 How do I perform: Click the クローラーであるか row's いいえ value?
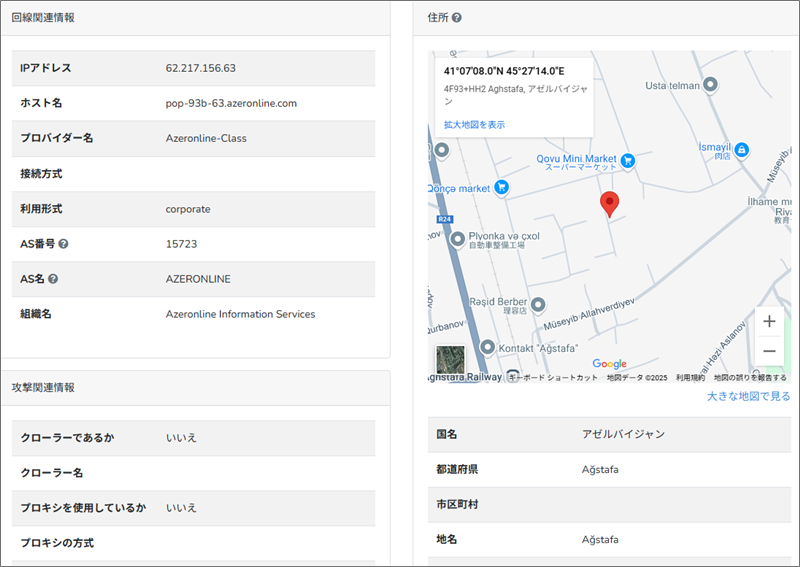pyautogui.click(x=181, y=437)
